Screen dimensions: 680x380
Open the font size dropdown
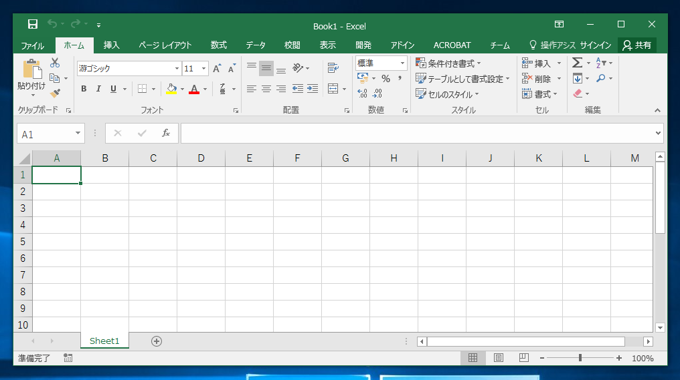(204, 69)
